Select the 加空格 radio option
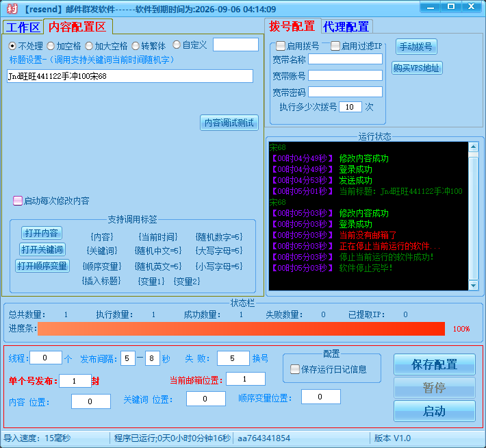Viewport: 486px width, 448px height. [x=51, y=45]
